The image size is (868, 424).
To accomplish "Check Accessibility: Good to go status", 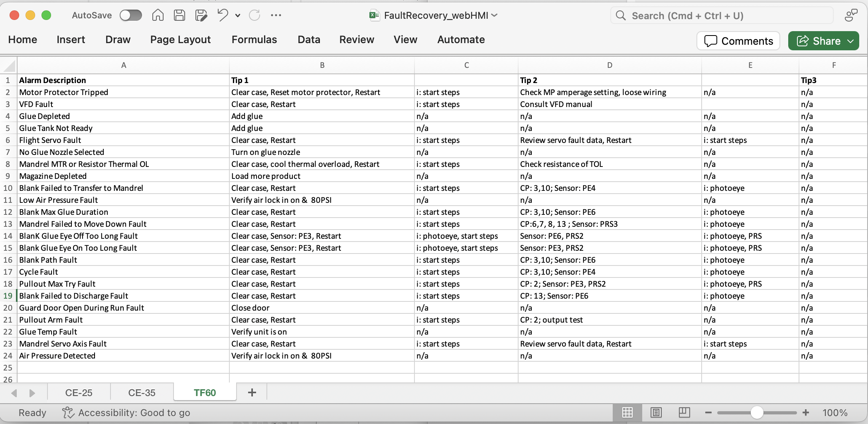I will pyautogui.click(x=126, y=412).
